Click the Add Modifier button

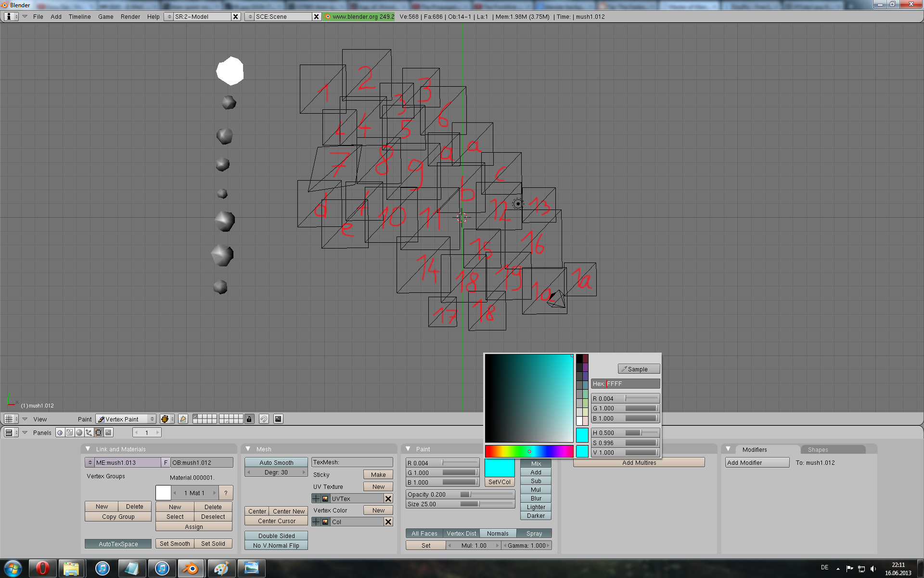tap(757, 462)
